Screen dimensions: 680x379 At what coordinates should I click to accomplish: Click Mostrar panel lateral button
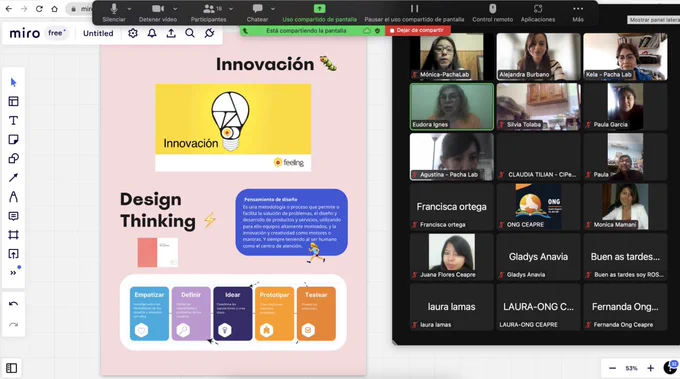[x=654, y=20]
